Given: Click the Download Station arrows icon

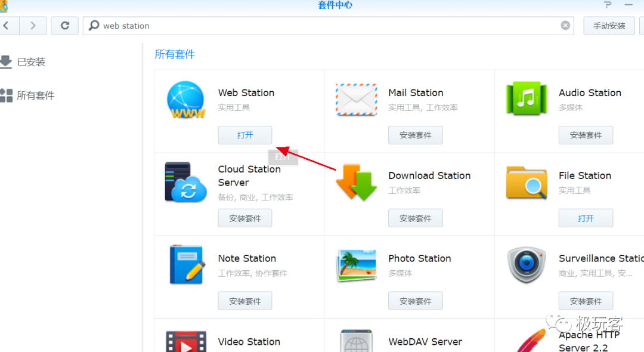Looking at the screenshot, I should (356, 183).
